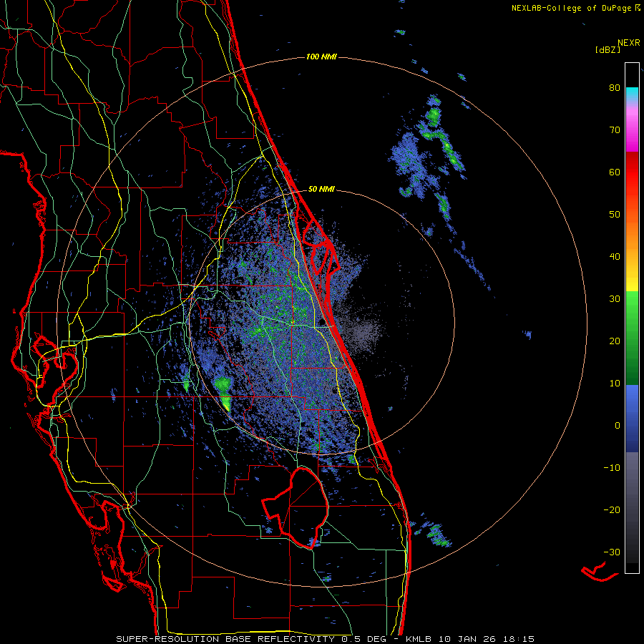Screen dimensions: 644x644
Task: Click the 40 value on dBZ scale
Action: tap(615, 257)
